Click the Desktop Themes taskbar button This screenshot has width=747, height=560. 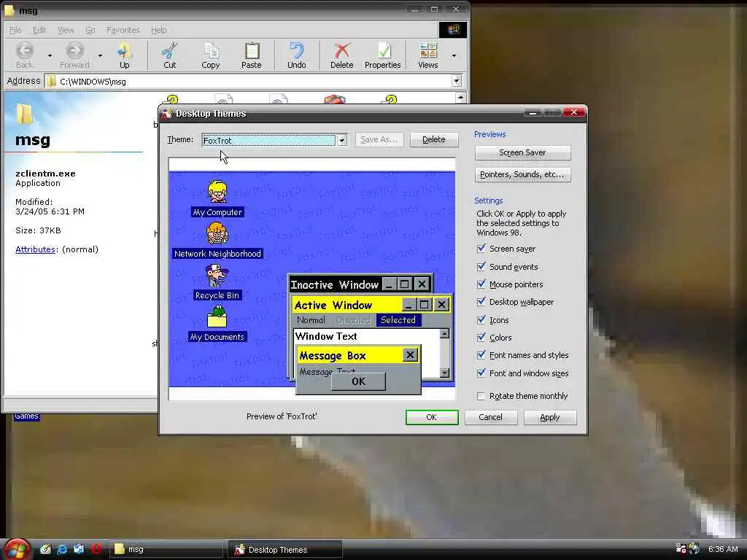tap(285, 549)
